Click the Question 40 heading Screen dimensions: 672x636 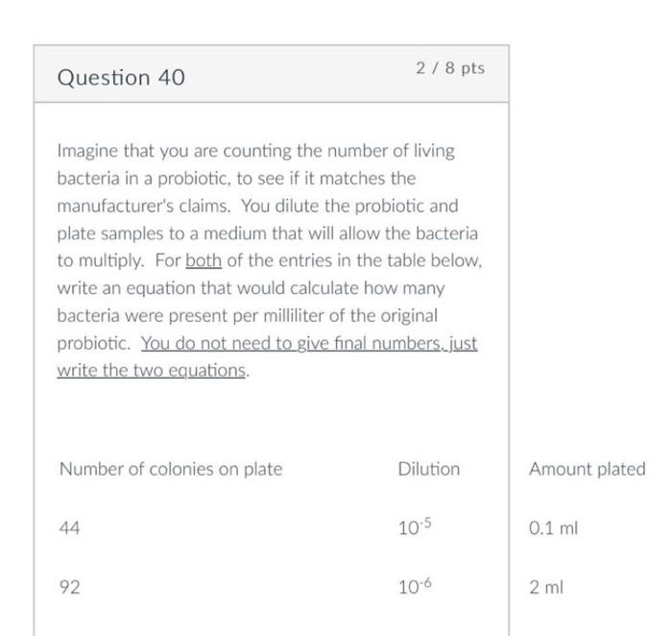click(x=121, y=78)
